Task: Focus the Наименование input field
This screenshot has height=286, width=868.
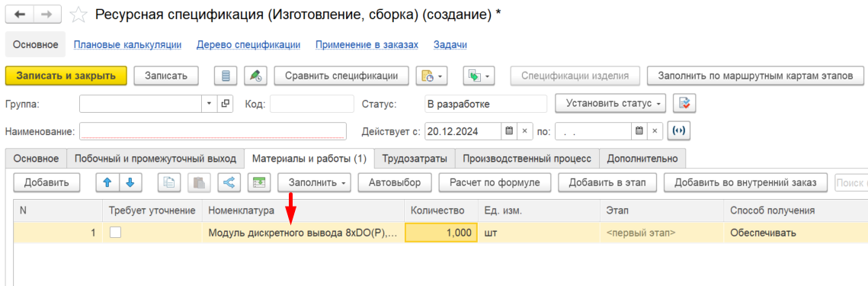Action: [x=213, y=131]
